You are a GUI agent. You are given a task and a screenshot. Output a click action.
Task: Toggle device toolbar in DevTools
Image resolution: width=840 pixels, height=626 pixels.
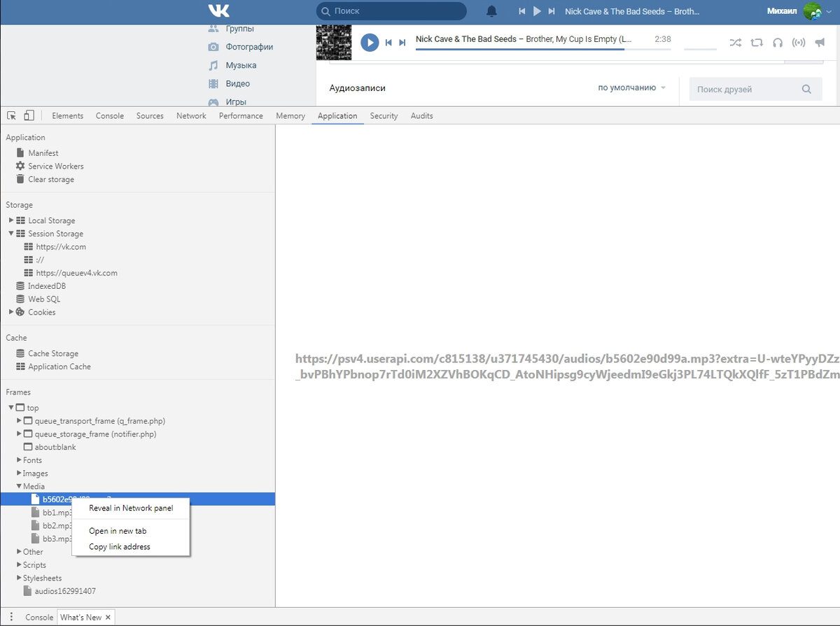(29, 116)
